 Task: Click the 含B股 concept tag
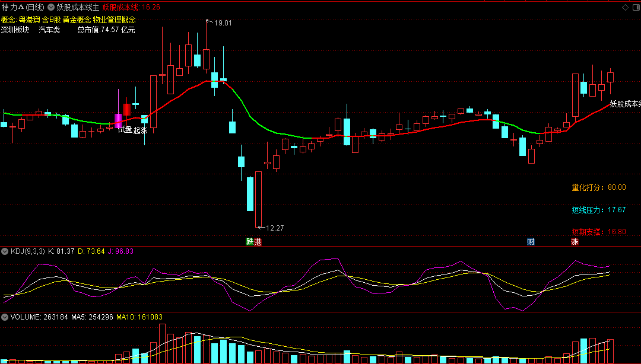[x=51, y=20]
